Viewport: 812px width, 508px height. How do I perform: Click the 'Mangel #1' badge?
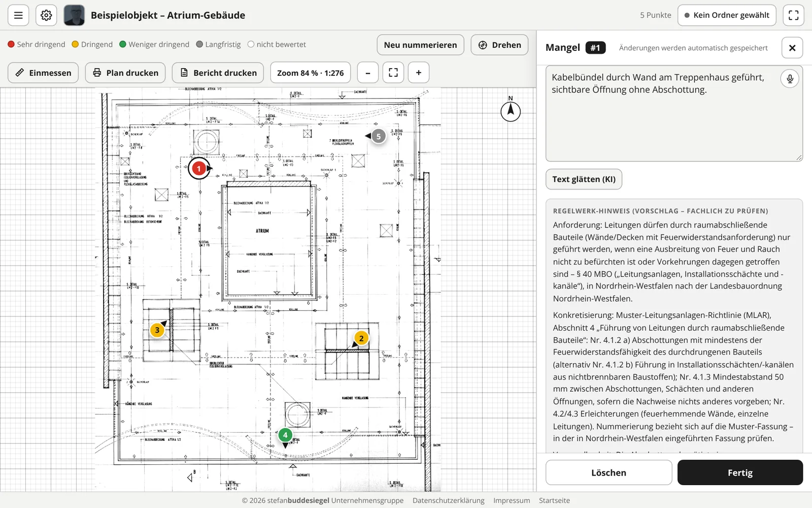[x=595, y=48]
